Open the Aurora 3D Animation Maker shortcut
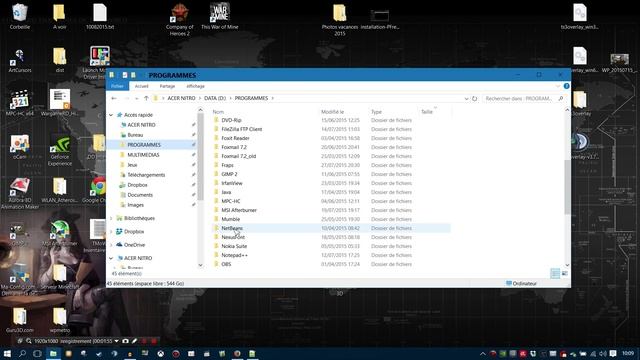Screen dimensions: 640x360 coord(20,193)
